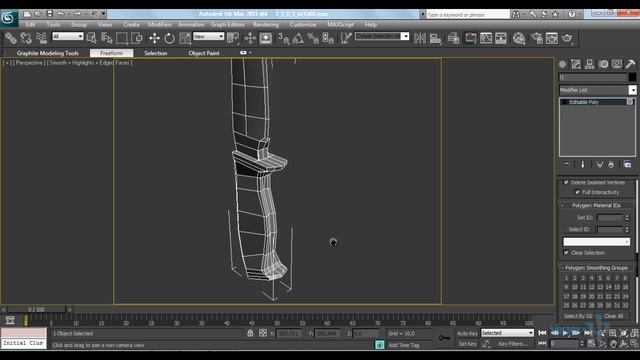The width and height of the screenshot is (640, 360).
Task: Open the Edit menu
Action: coord(30,24)
